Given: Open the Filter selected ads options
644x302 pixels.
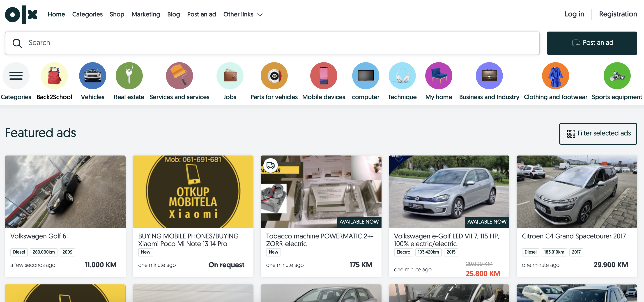Looking at the screenshot, I should pyautogui.click(x=598, y=134).
